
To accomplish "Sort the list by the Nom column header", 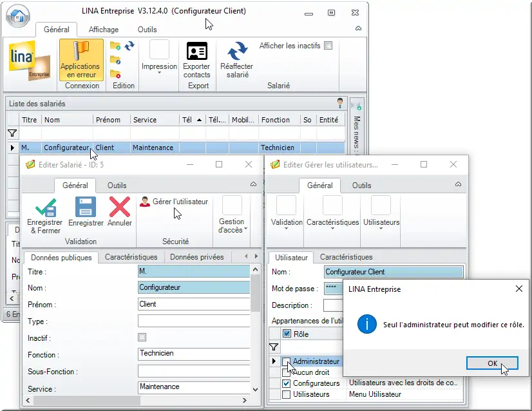I will click(x=67, y=120).
